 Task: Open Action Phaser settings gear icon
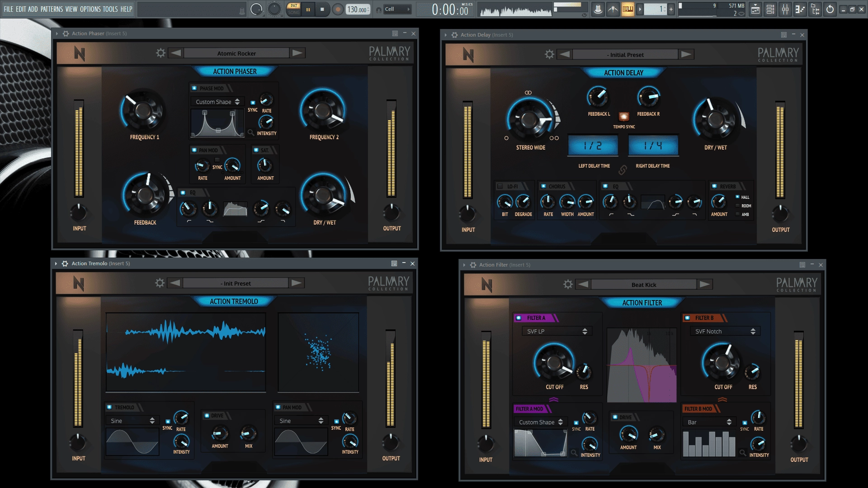pos(160,53)
